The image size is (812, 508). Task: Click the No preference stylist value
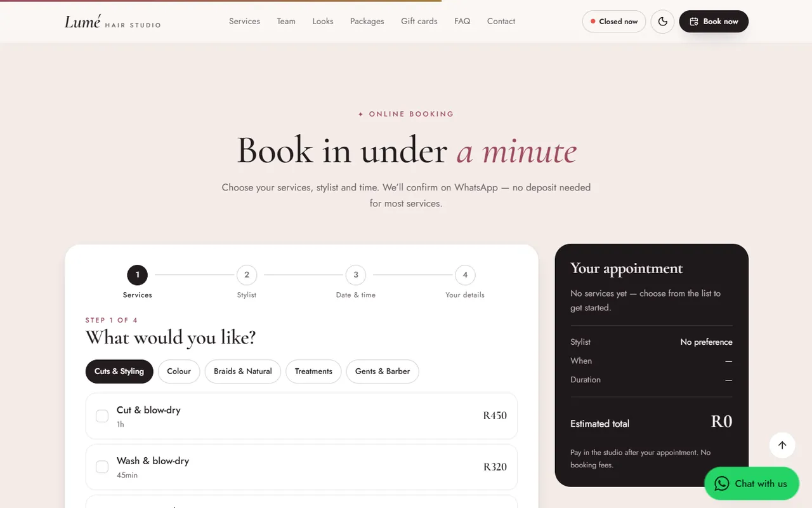click(x=706, y=342)
